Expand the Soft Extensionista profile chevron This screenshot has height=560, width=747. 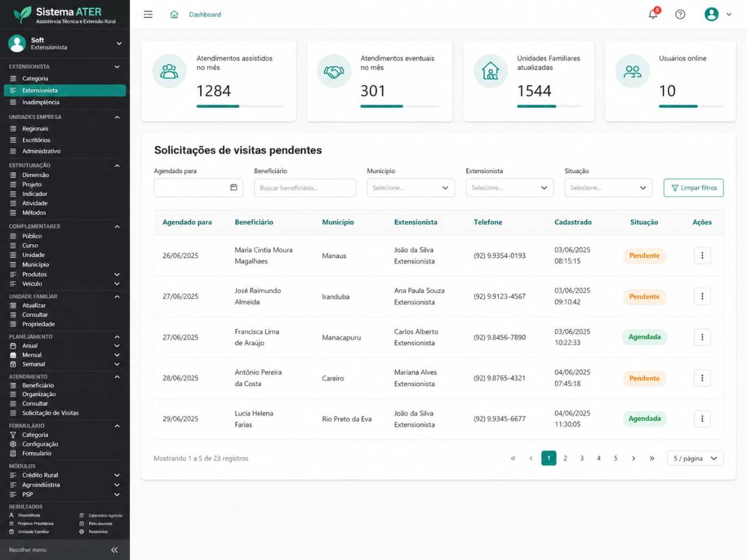[119, 44]
